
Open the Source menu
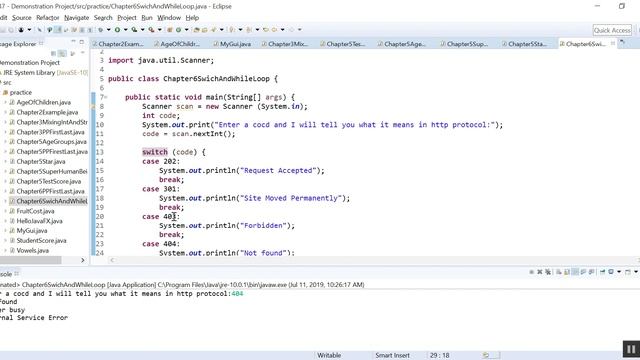(22, 18)
